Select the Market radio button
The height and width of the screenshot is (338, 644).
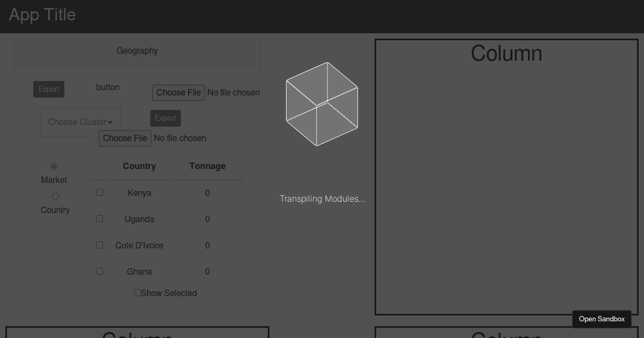[x=54, y=166]
